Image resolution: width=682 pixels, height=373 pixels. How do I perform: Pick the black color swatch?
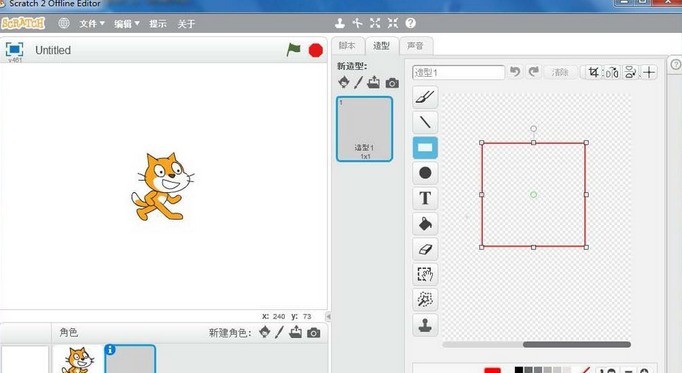(518, 370)
